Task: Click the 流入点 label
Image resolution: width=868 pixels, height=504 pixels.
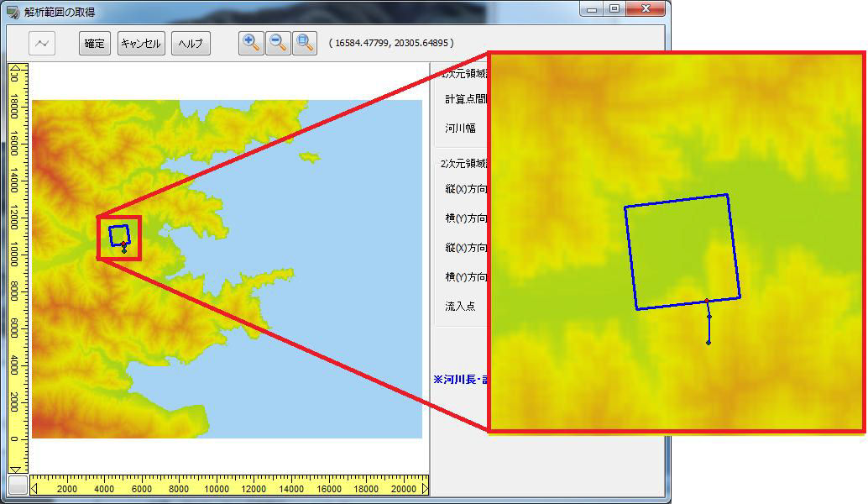Action: coord(461,306)
